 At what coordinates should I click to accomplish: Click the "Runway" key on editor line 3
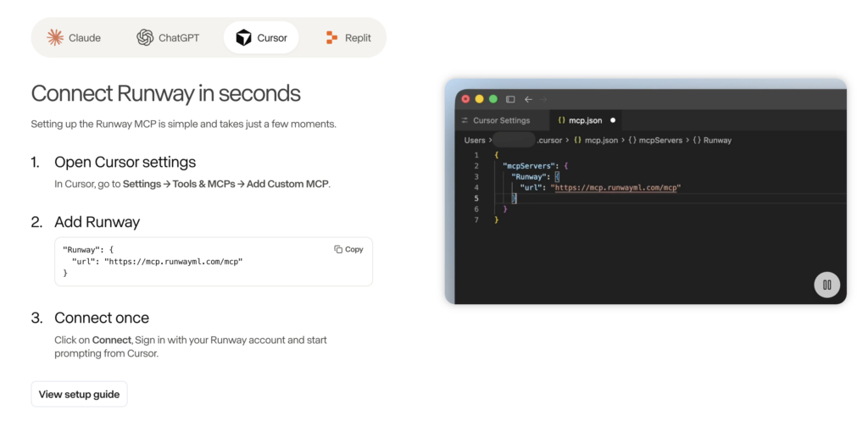[x=530, y=177]
